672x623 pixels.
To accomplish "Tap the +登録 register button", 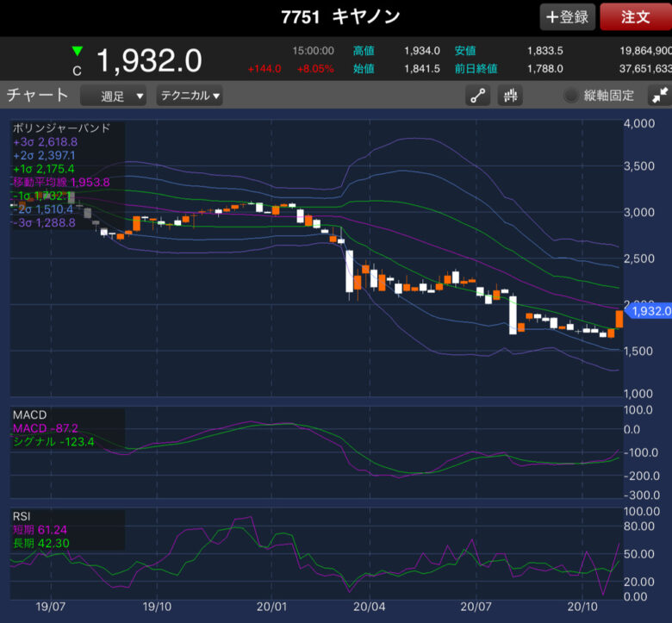I will [x=567, y=17].
